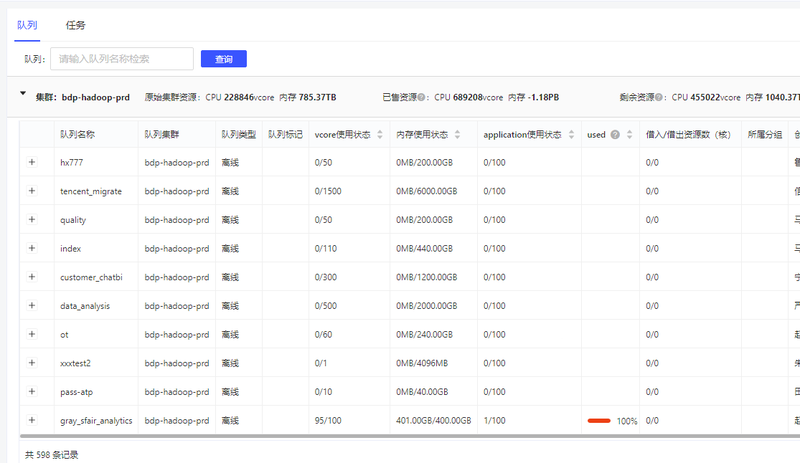Switch to the 任务 tab

pyautogui.click(x=76, y=25)
